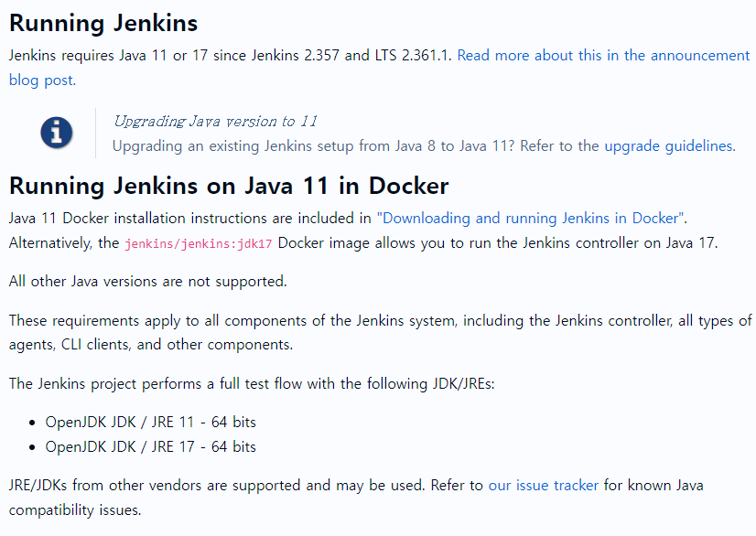Click the "These requirements apply to all components" paragraph
Screen dimensions: 756x536
[381, 333]
